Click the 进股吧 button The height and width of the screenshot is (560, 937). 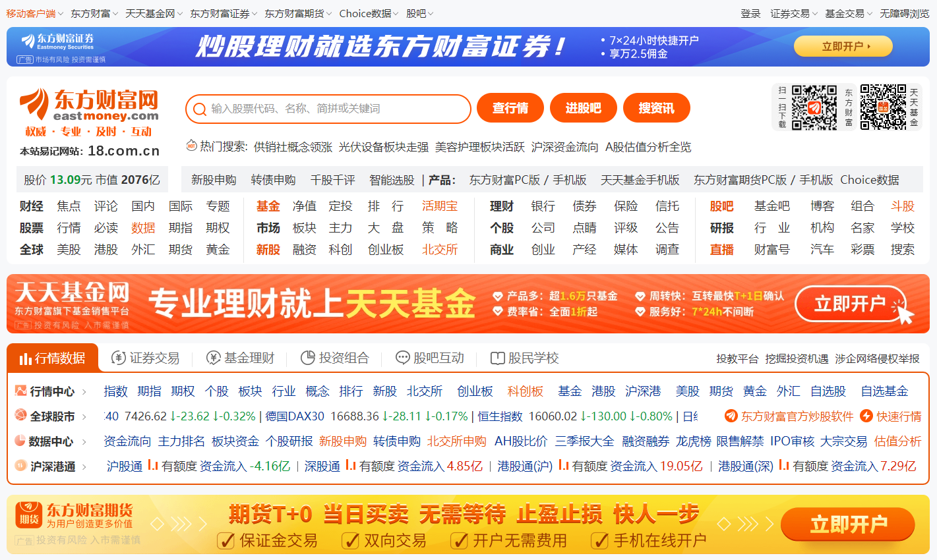click(x=584, y=108)
